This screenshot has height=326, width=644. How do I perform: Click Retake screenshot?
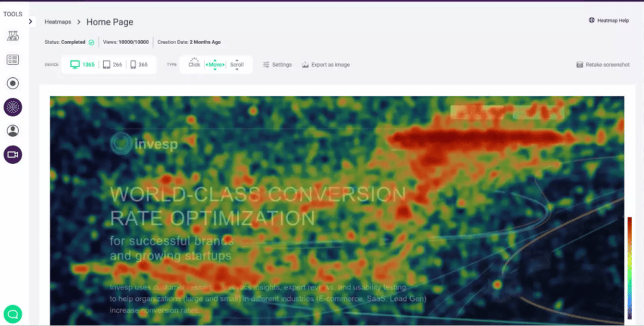pyautogui.click(x=603, y=64)
